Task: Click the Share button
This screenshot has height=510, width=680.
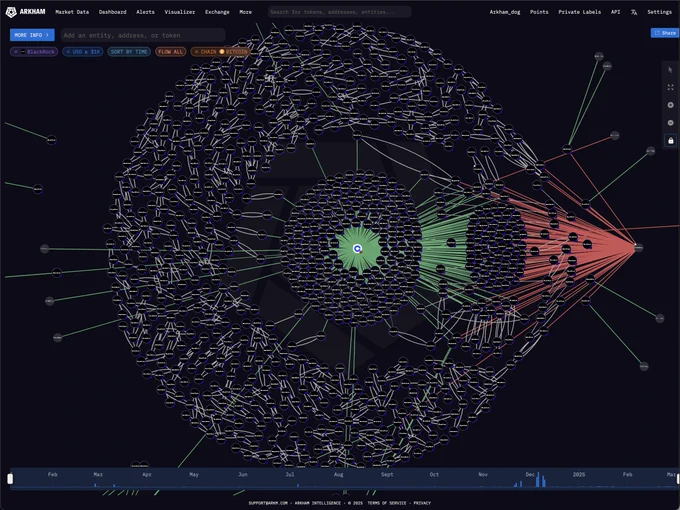Action: click(x=665, y=33)
